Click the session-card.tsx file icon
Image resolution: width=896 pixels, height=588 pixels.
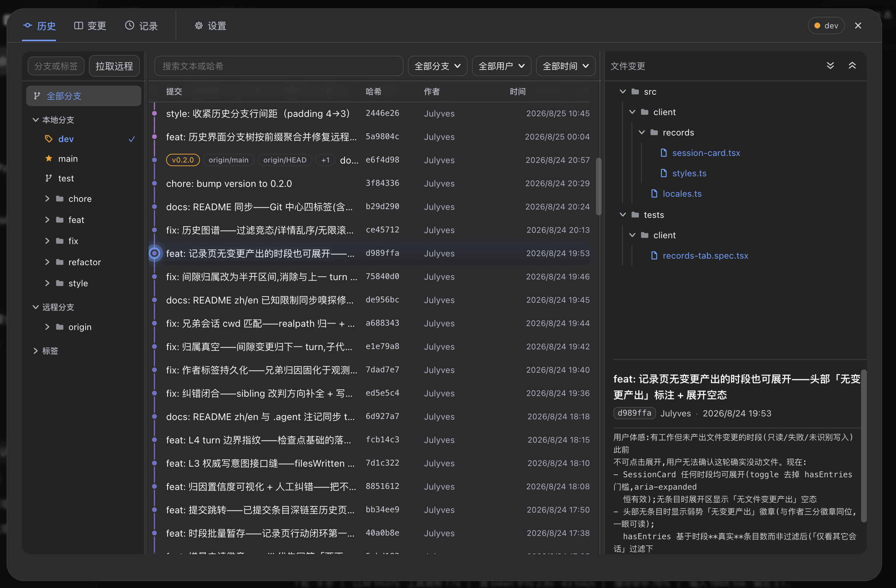pos(664,153)
